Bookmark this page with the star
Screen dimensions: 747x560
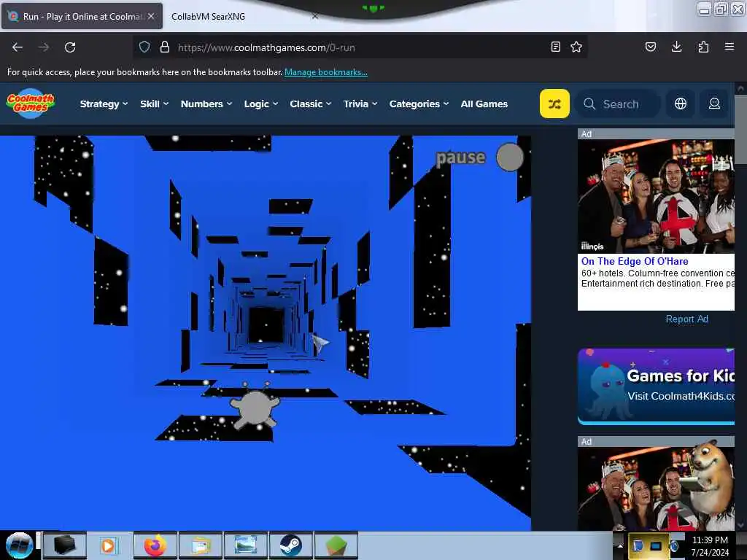[576, 47]
